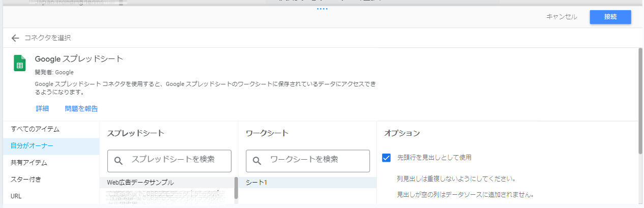Open the 詳細 link

pos(42,108)
